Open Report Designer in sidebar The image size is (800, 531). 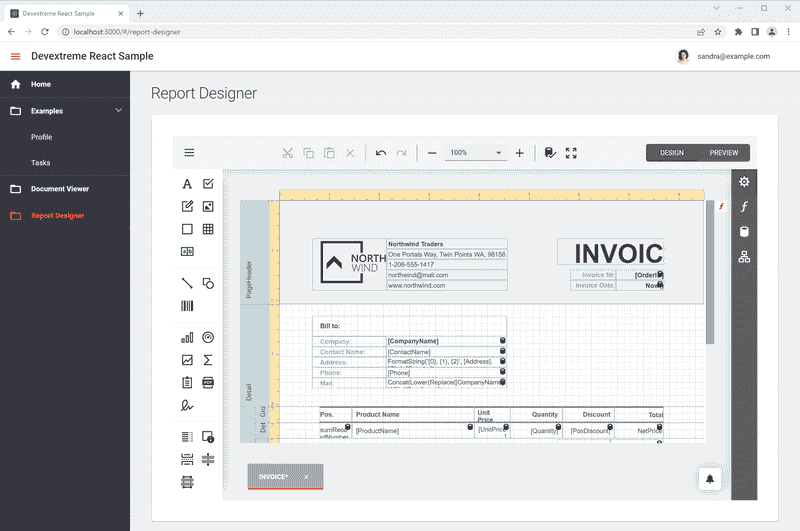coord(65,215)
